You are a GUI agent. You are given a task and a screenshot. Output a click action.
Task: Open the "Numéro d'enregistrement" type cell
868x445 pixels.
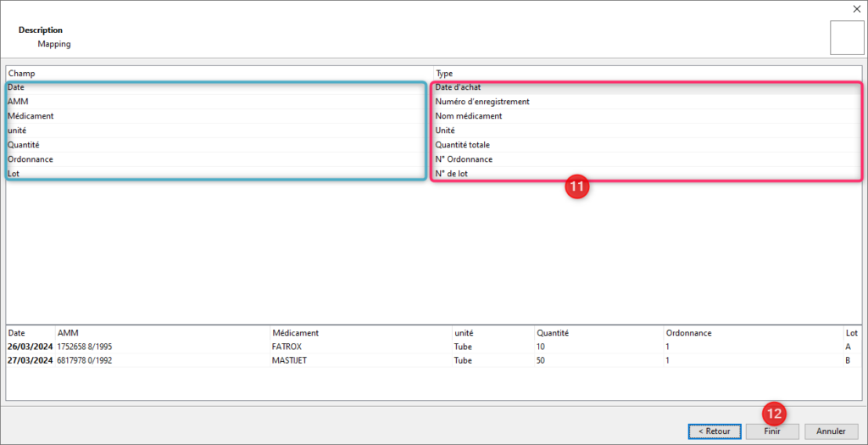tap(482, 102)
